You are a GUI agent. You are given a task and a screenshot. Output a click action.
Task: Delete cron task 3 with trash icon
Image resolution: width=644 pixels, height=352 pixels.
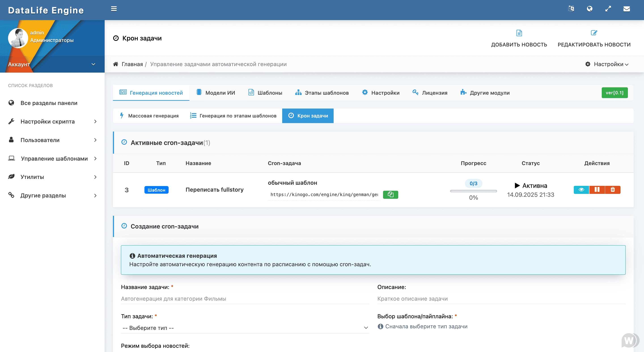[x=612, y=190]
